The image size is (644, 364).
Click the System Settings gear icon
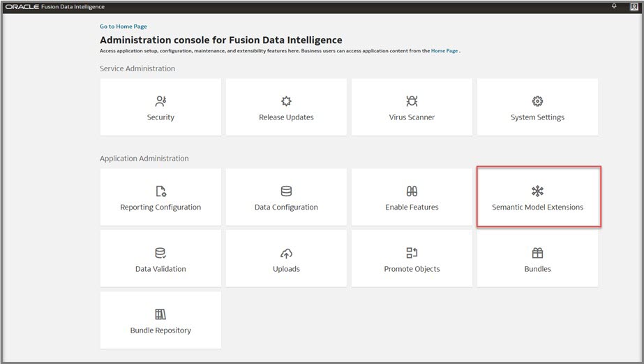[538, 101]
